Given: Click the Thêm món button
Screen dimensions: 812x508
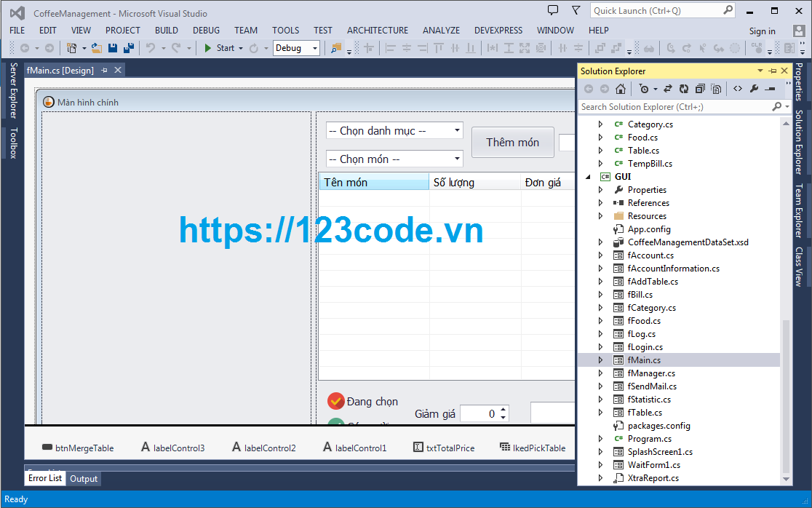Looking at the screenshot, I should pyautogui.click(x=512, y=142).
